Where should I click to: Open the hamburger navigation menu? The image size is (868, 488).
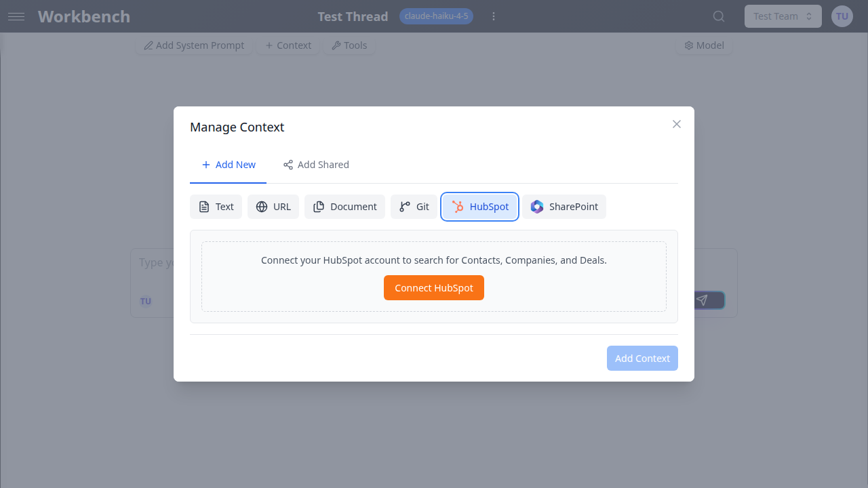click(16, 16)
